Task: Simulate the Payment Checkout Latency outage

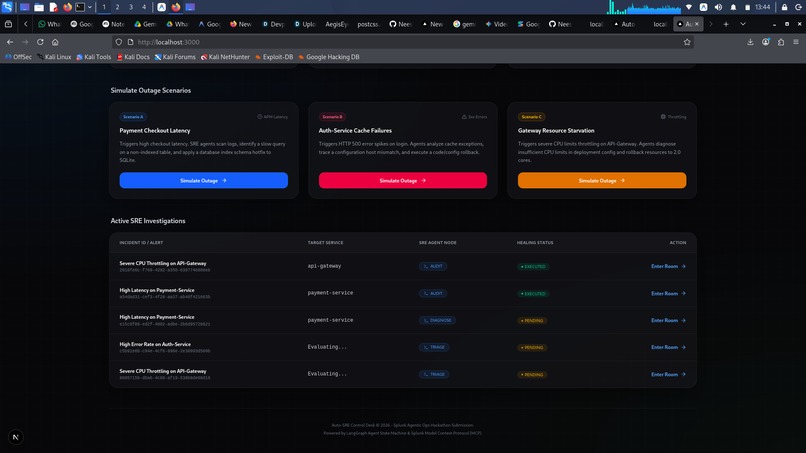Action: tap(204, 180)
